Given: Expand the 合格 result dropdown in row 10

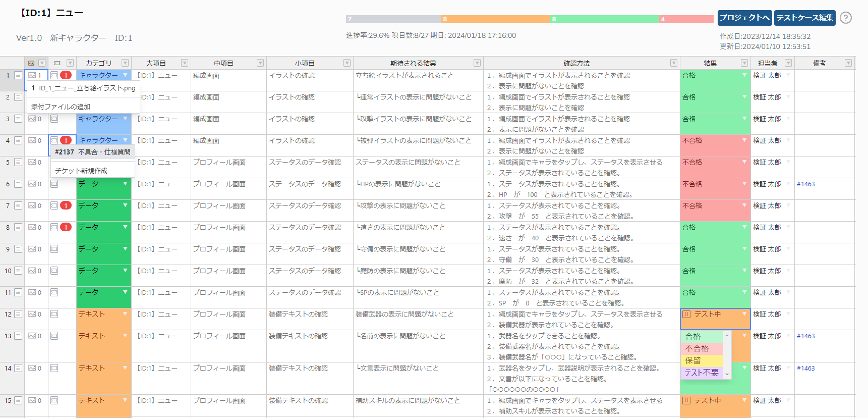Looking at the screenshot, I should [x=744, y=271].
